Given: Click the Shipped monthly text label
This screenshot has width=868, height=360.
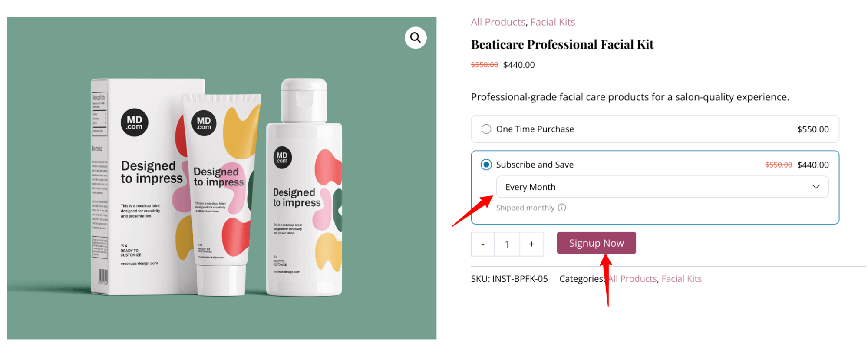Looking at the screenshot, I should [525, 208].
